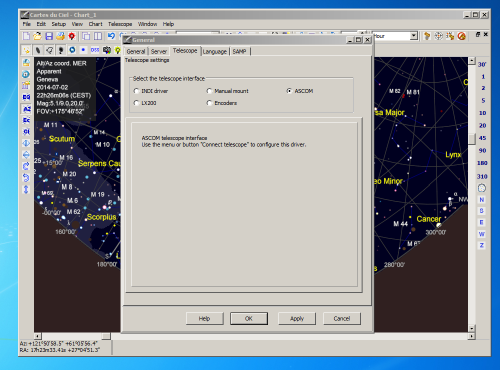The height and width of the screenshot is (370, 500).
Task: Click the vertical flip chart icon
Action: click(x=26, y=155)
